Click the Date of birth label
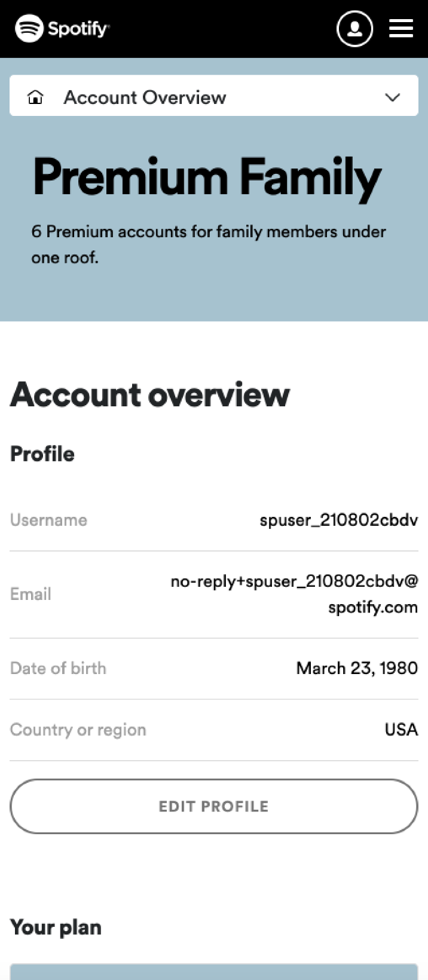 pos(58,668)
